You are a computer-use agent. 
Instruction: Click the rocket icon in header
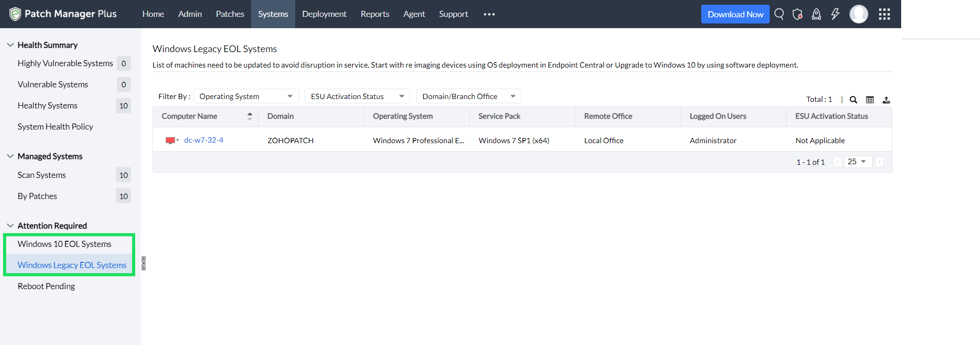pos(817,14)
